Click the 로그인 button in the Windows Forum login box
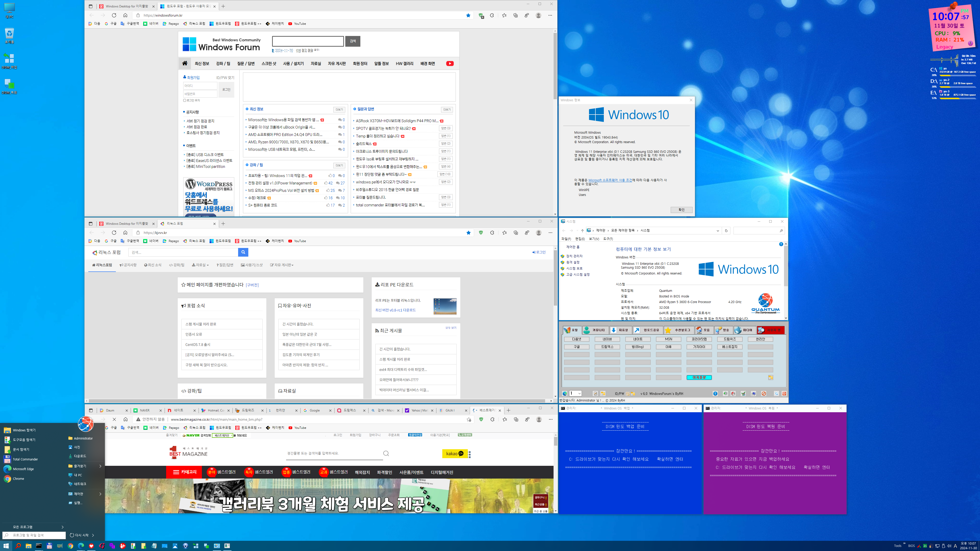Image resolution: width=980 pixels, height=551 pixels. 226,90
